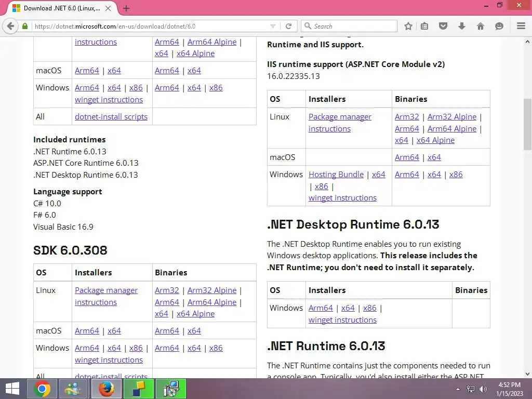Viewport: 532px width, 399px height.
Task: Show hidden tray icons arrow
Action: 458,389
